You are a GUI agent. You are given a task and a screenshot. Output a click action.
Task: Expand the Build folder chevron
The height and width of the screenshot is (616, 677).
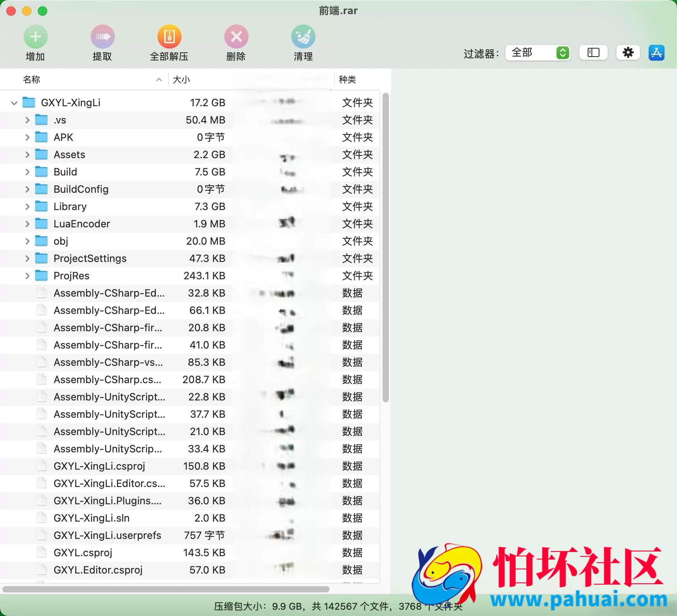coord(27,172)
